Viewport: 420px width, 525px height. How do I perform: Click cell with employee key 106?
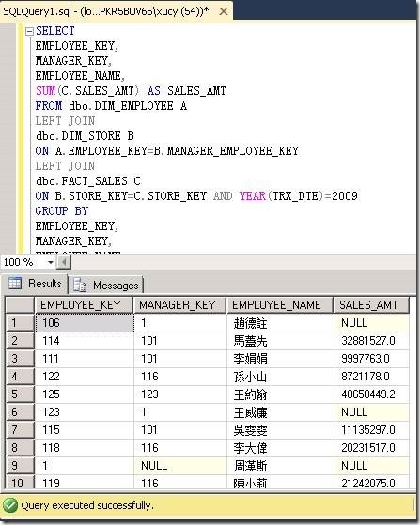coord(85,323)
